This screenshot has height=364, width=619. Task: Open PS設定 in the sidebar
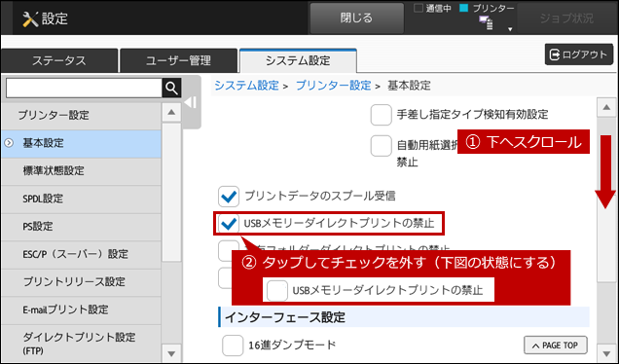click(x=81, y=227)
